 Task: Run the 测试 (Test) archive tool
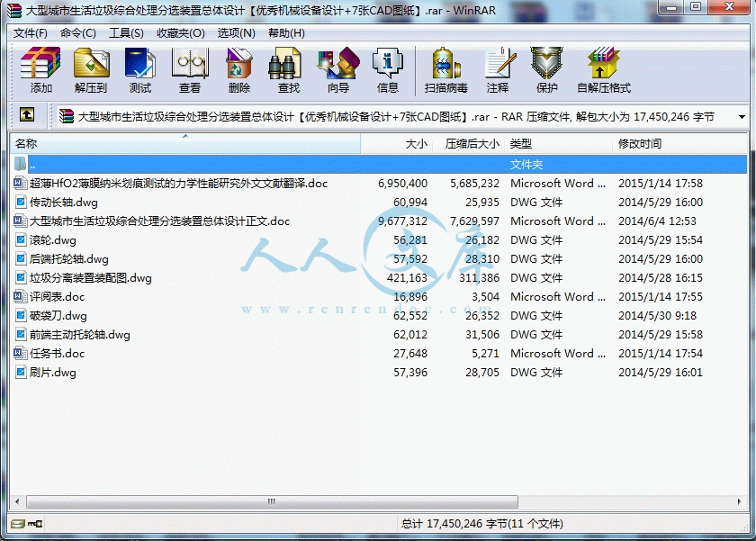139,70
